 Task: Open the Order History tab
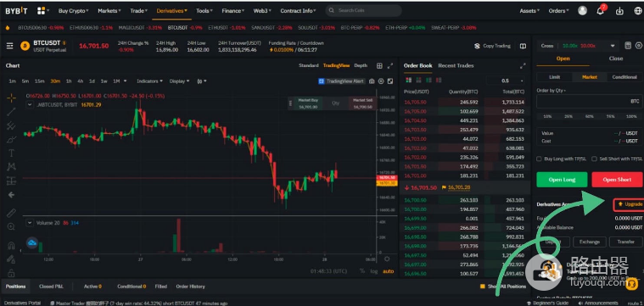[x=190, y=287]
